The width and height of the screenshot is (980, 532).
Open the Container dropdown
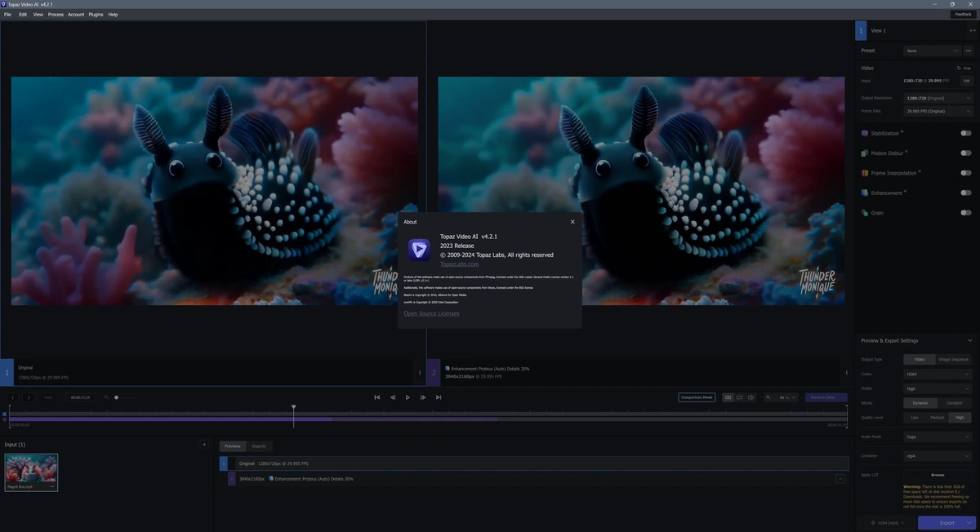pyautogui.click(x=938, y=456)
